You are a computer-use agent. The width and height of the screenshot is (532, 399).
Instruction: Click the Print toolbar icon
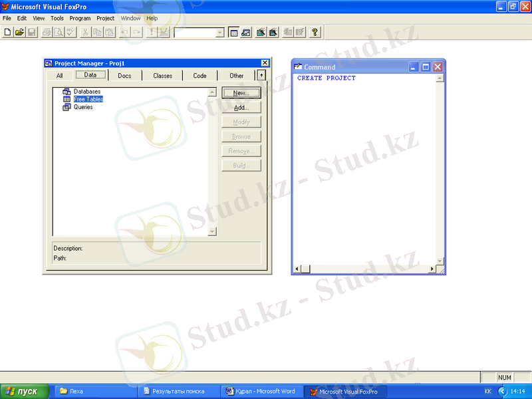pyautogui.click(x=47, y=32)
